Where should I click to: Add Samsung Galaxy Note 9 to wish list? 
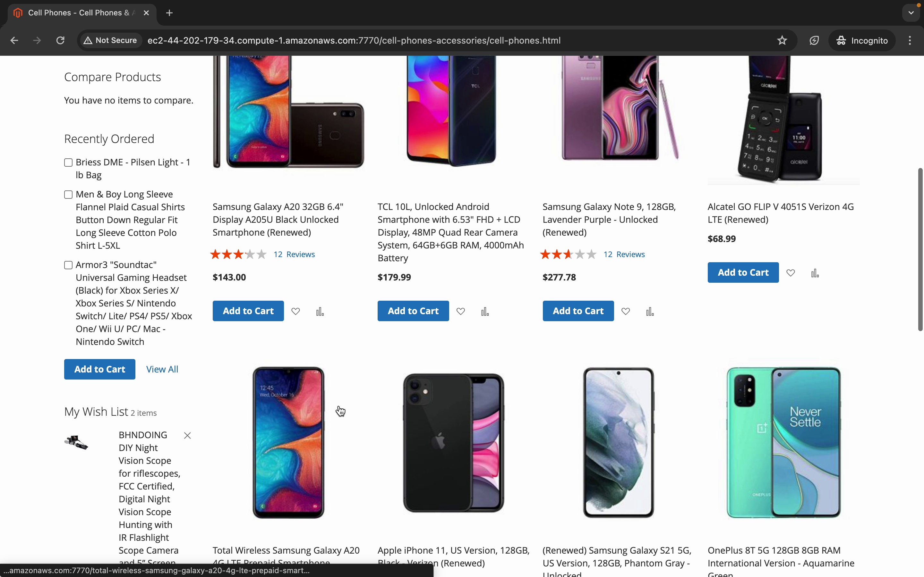[625, 311]
